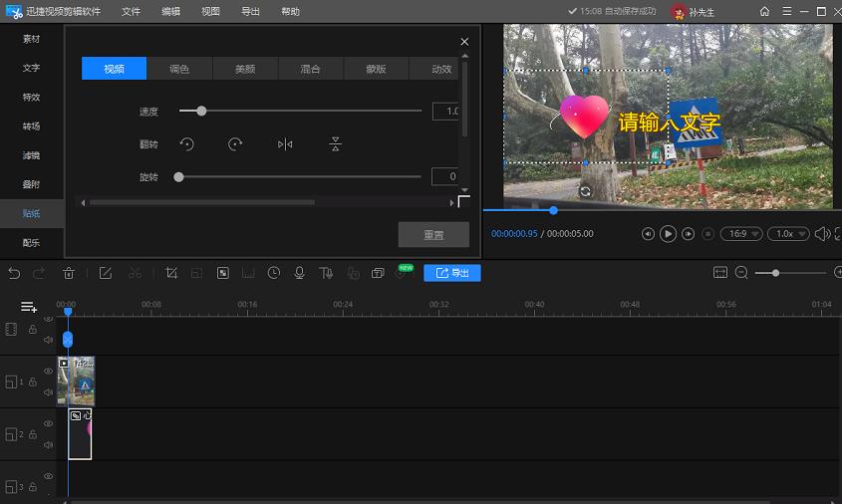Rotate the clip counterclockwise using the flip icon
This screenshot has height=504, width=842.
pos(186,144)
